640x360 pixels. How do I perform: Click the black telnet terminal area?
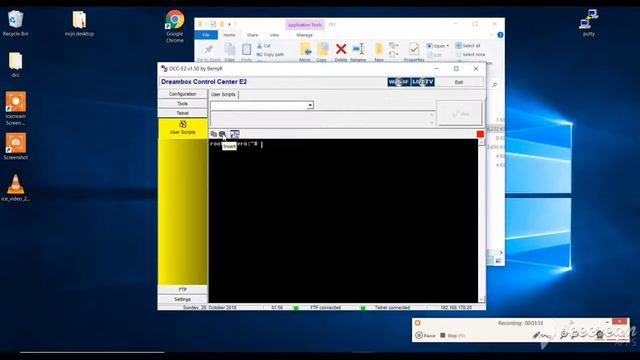(x=343, y=221)
